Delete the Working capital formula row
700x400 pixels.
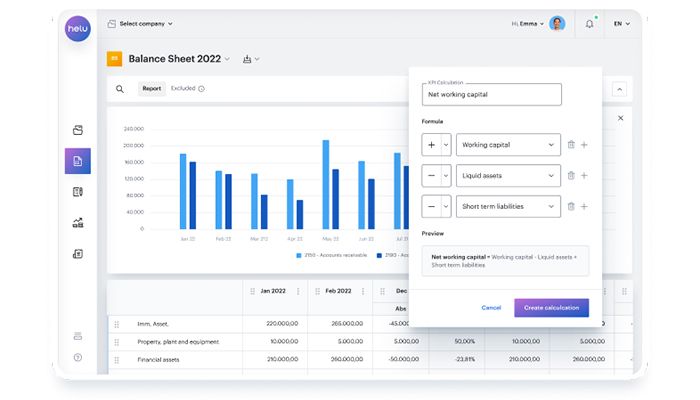(x=571, y=145)
